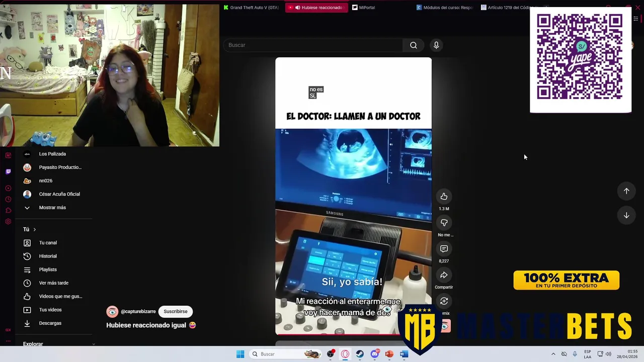Open the player icon in Opera sidebar
This screenshot has width=644, height=362.
[8, 188]
